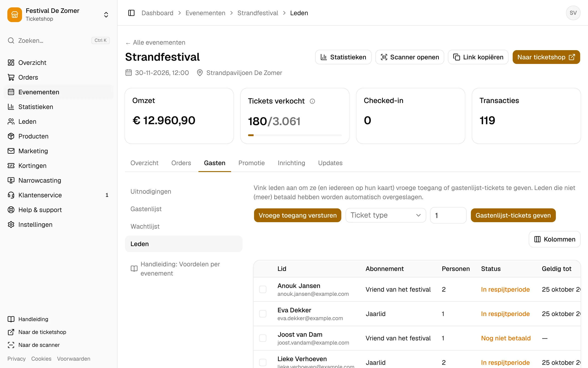Image resolution: width=588 pixels, height=368 pixels.
Task: Click the Marketing envelope icon
Action: click(11, 151)
